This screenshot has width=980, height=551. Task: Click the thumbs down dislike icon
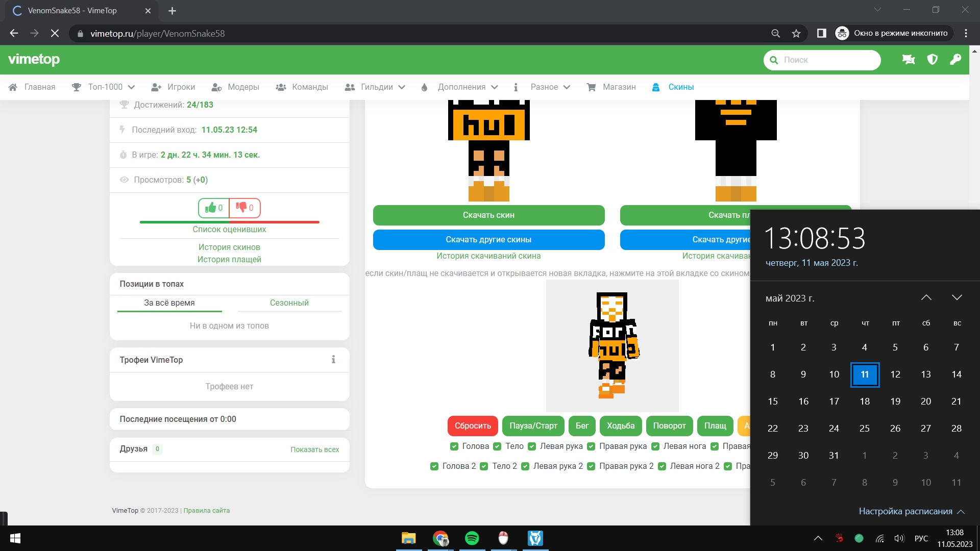(241, 207)
